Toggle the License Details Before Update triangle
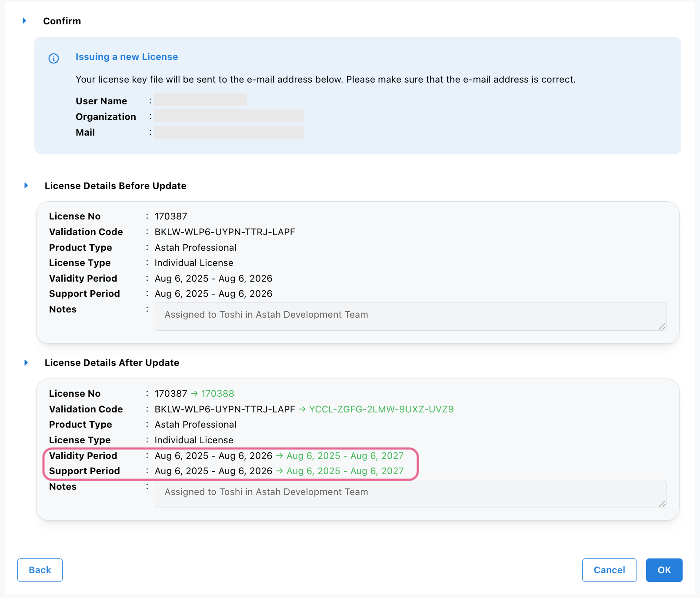 [26, 186]
